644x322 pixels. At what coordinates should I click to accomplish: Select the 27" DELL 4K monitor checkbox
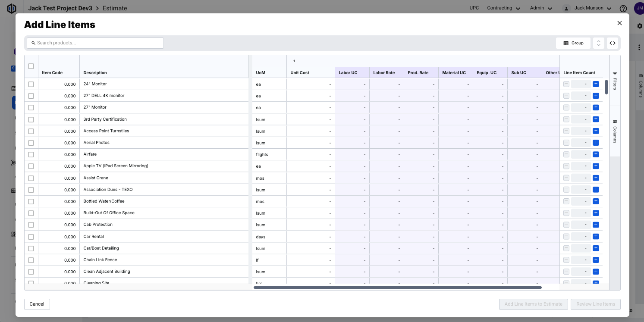[x=31, y=96]
